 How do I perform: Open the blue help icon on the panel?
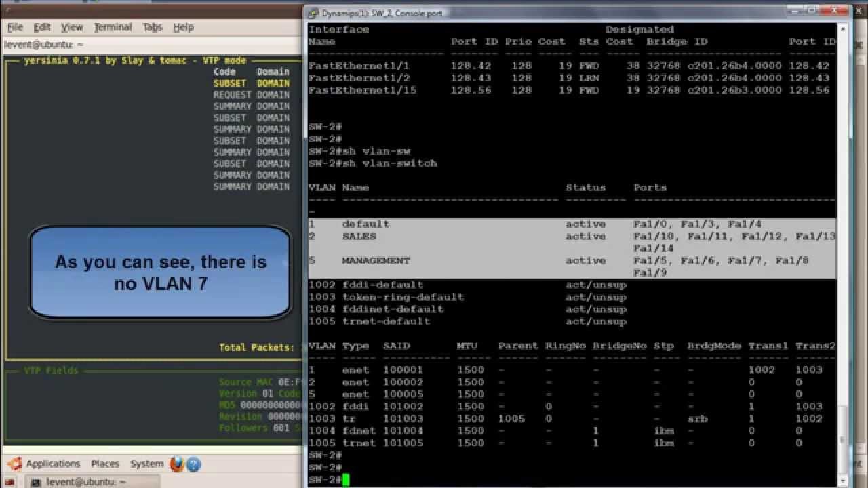click(193, 464)
